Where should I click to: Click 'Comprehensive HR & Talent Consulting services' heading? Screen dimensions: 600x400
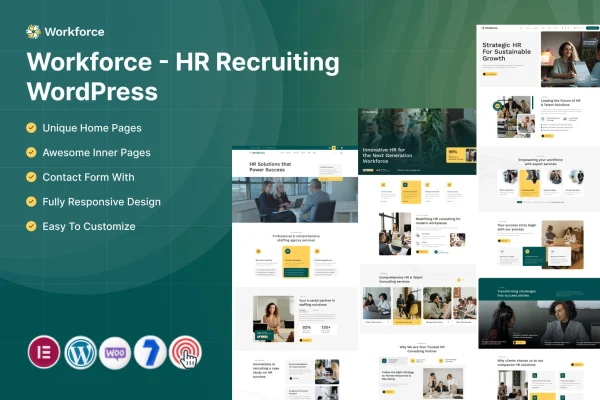coord(401,279)
